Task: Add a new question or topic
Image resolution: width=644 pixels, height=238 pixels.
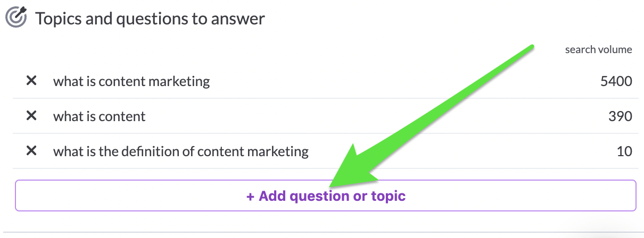Action: [x=326, y=196]
